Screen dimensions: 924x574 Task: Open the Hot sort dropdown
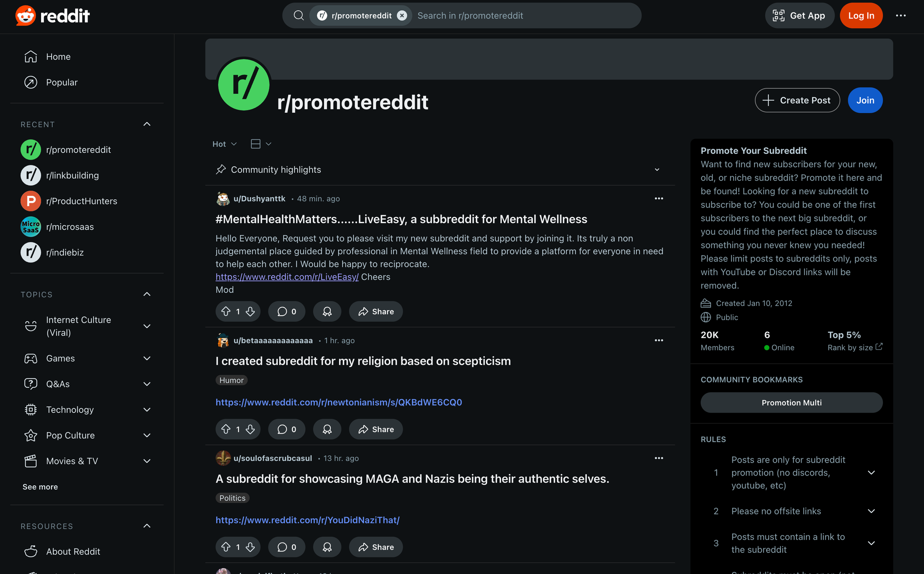pyautogui.click(x=225, y=144)
